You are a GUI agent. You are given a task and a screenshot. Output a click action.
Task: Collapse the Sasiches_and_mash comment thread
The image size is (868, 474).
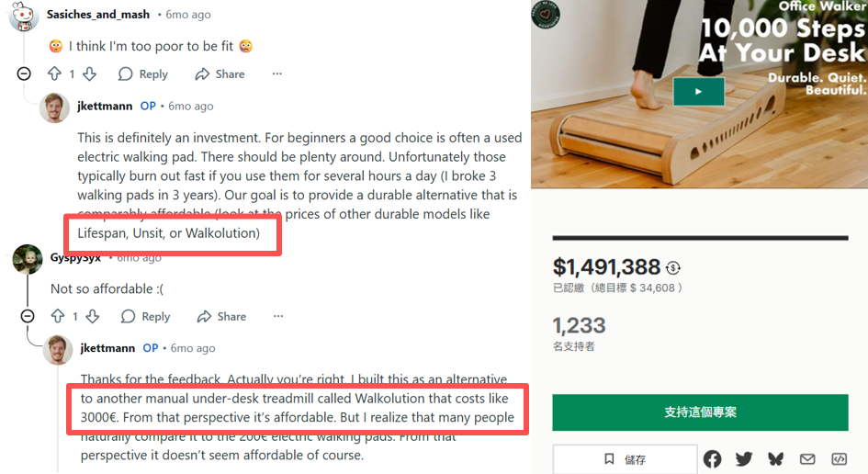[x=24, y=74]
